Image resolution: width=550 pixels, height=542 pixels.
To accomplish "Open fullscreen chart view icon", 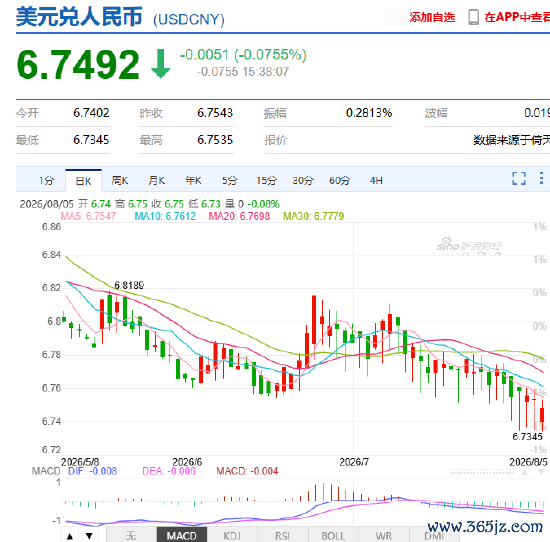I will tap(519, 178).
